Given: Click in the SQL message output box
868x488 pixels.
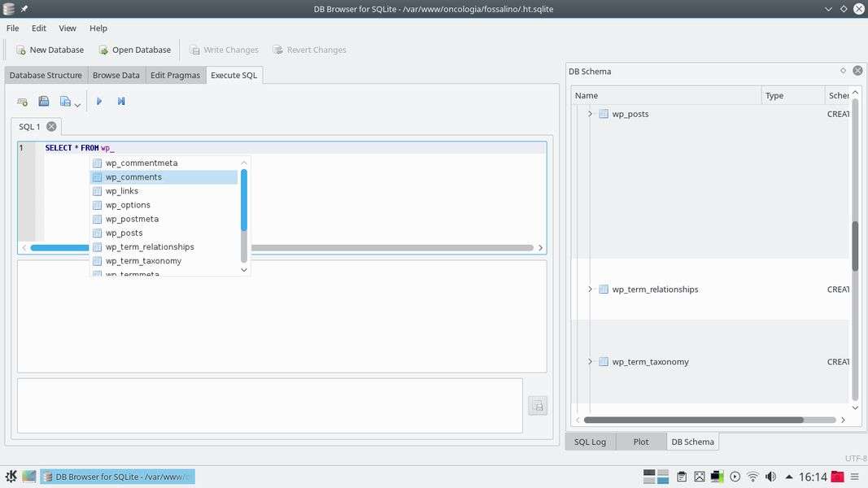Looking at the screenshot, I should tap(269, 406).
